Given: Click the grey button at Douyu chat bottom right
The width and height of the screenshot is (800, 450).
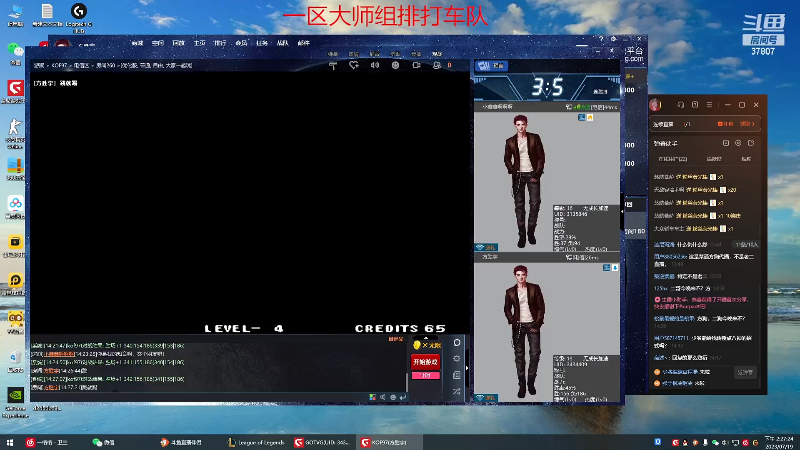Looking at the screenshot, I should click(x=745, y=372).
